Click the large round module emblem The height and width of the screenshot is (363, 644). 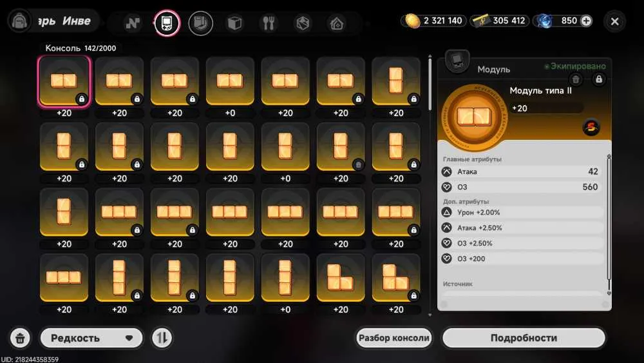coord(474,116)
